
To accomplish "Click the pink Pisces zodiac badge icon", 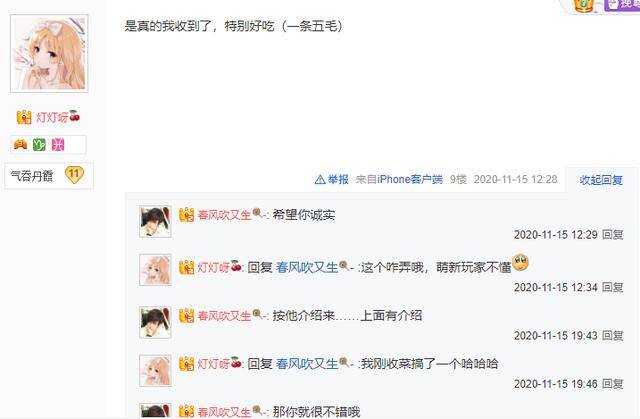I will coord(58,144).
